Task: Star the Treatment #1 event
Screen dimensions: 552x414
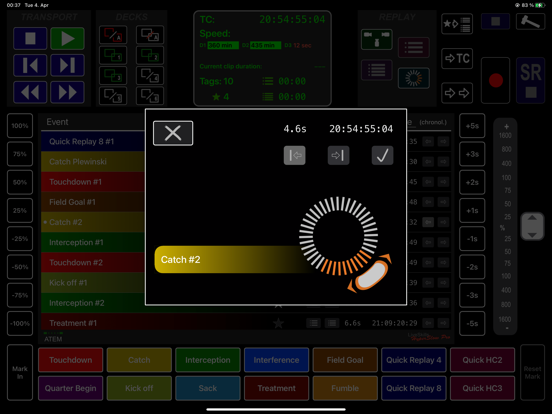Action: pyautogui.click(x=278, y=323)
